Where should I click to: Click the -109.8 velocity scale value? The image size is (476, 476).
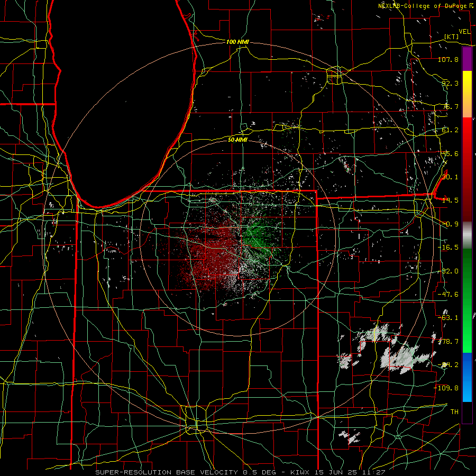tap(446, 388)
